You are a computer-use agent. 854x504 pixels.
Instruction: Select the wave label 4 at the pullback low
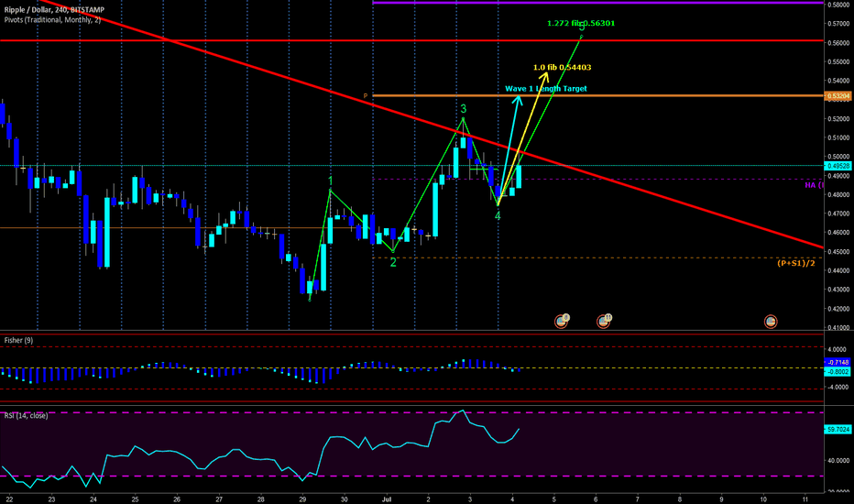tap(498, 215)
